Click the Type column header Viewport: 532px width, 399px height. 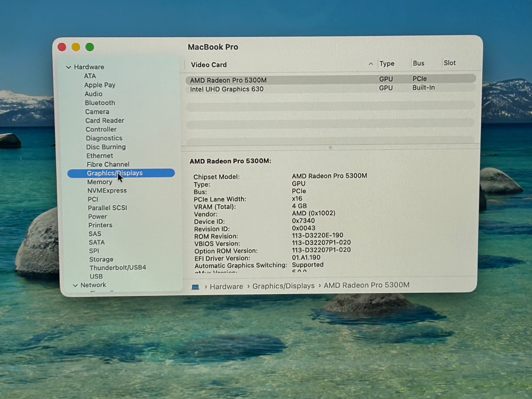point(387,64)
